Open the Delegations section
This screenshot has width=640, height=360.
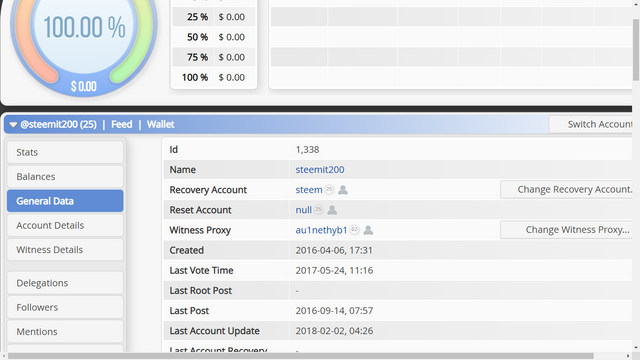click(65, 283)
